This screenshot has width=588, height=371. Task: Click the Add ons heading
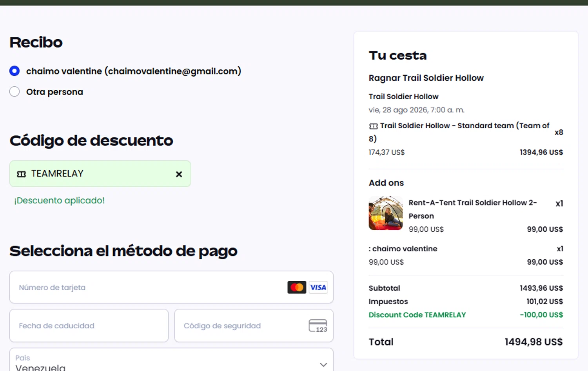pos(386,183)
